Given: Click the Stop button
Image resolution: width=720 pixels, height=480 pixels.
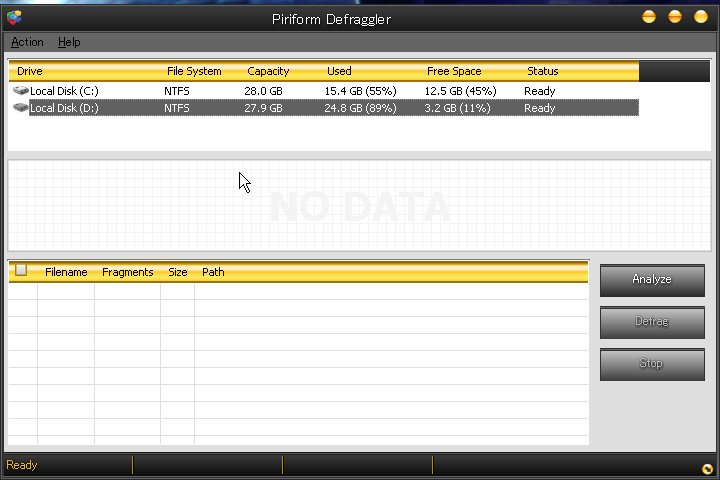Looking at the screenshot, I should point(652,364).
